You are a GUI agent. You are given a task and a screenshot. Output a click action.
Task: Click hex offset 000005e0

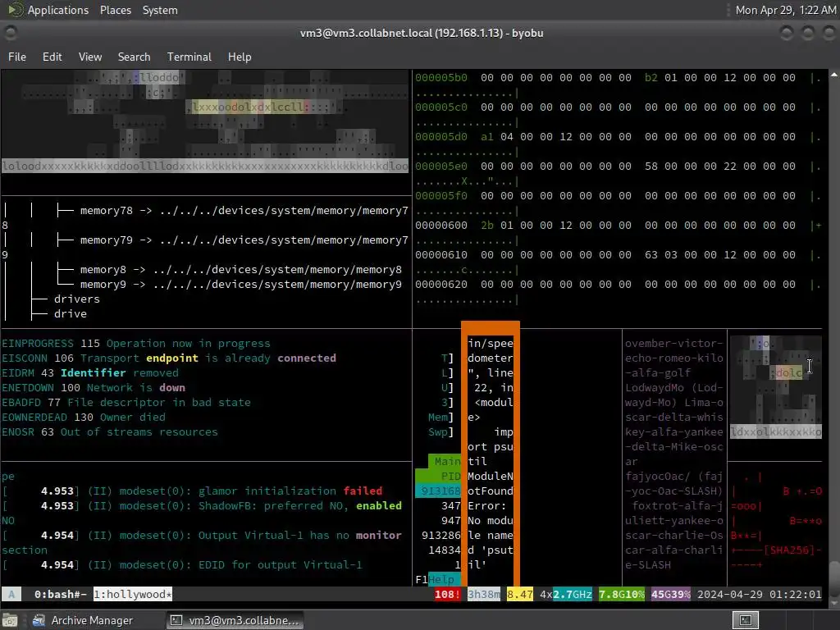441,166
